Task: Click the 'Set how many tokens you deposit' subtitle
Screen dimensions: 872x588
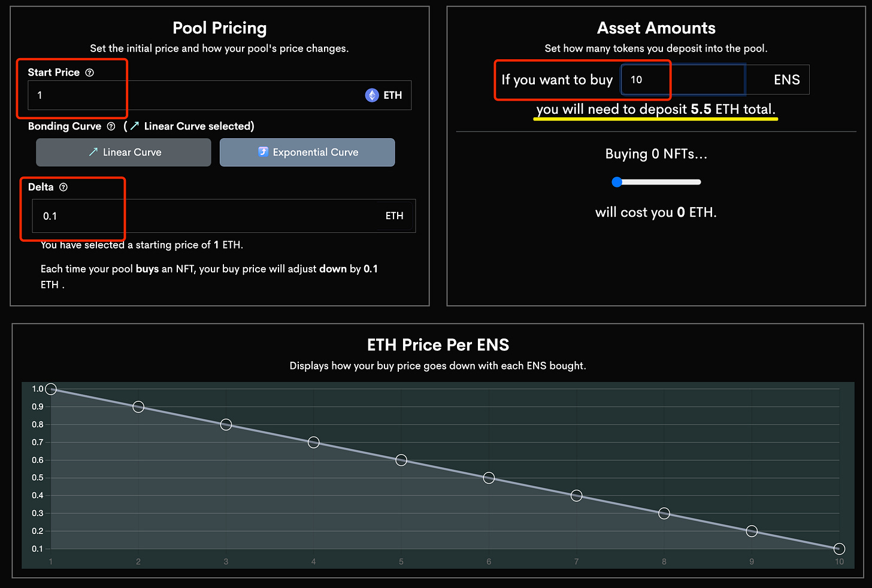Action: [656, 49]
